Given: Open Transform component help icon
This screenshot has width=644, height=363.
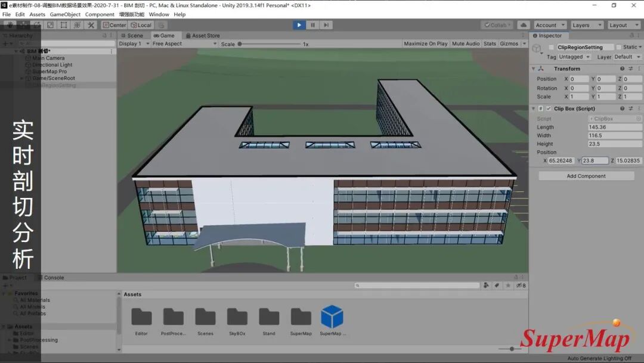Looking at the screenshot, I should (622, 69).
